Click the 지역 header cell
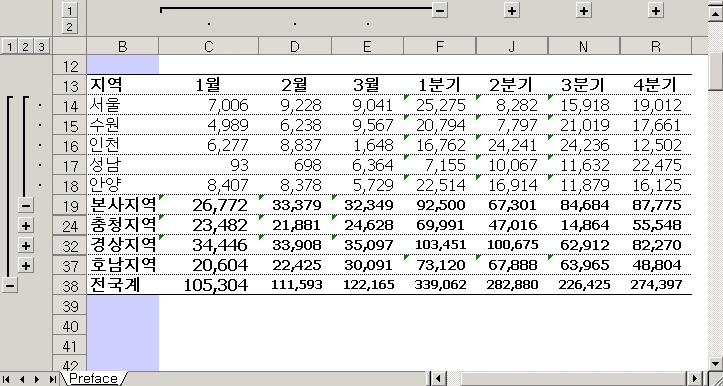Image resolution: width=723 pixels, height=386 pixels. click(123, 85)
